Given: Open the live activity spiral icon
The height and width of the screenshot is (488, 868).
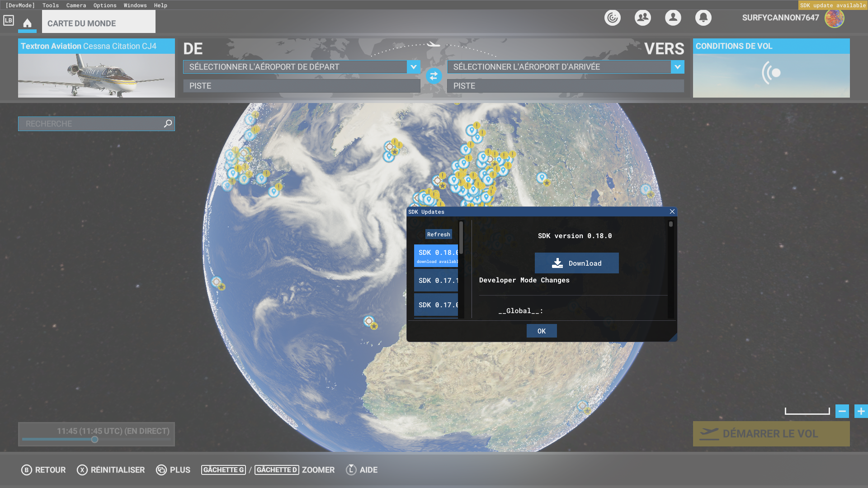Looking at the screenshot, I should click(612, 18).
